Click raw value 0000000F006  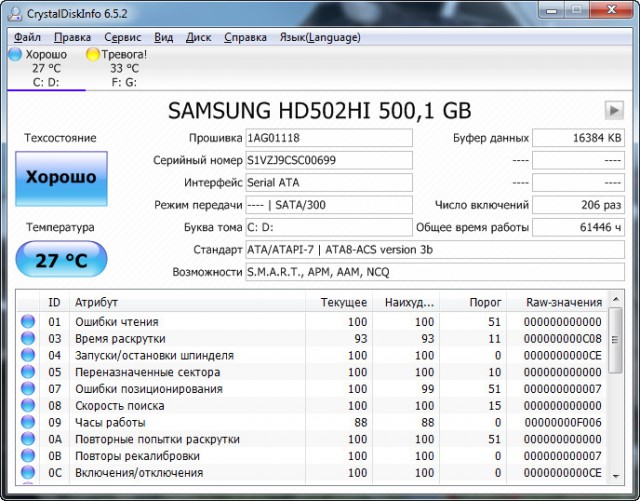pyautogui.click(x=562, y=422)
